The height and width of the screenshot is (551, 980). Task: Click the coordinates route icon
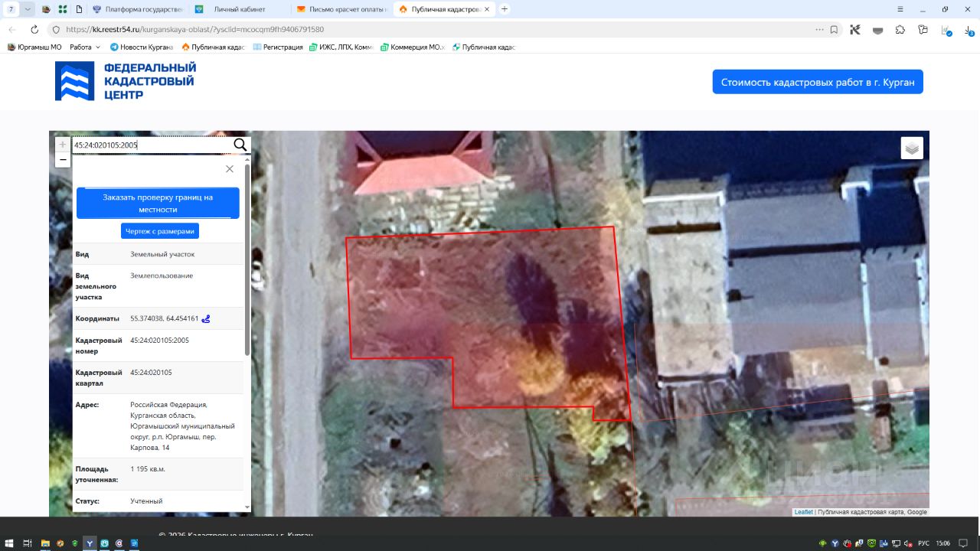pyautogui.click(x=206, y=318)
